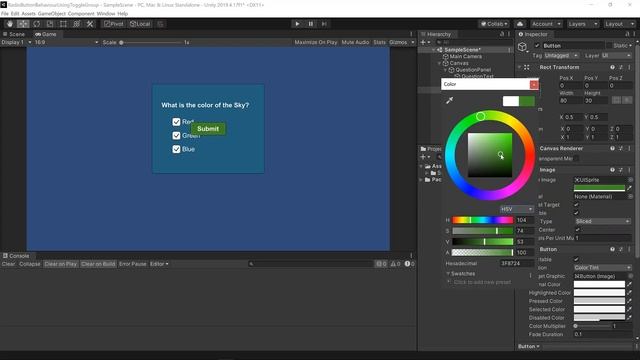Image resolution: width=640 pixels, height=360 pixels.
Task: Toggle Mute Audio in Game view
Action: click(355, 42)
